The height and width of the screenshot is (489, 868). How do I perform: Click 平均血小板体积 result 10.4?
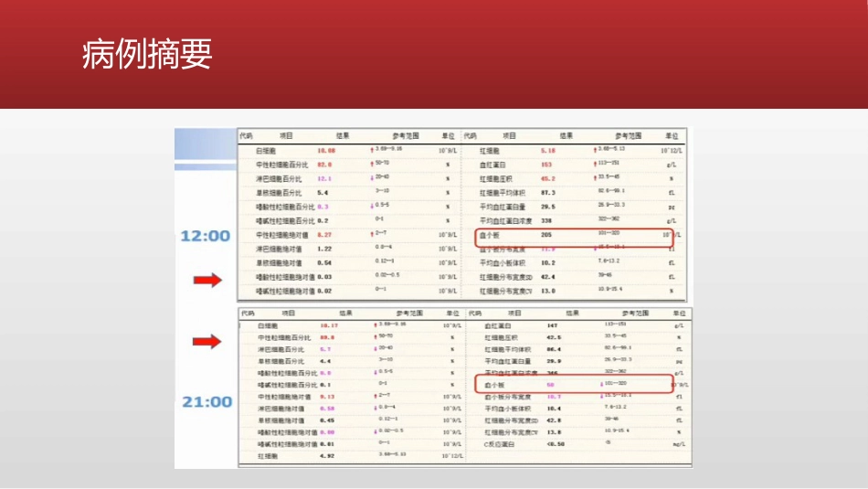click(x=554, y=409)
